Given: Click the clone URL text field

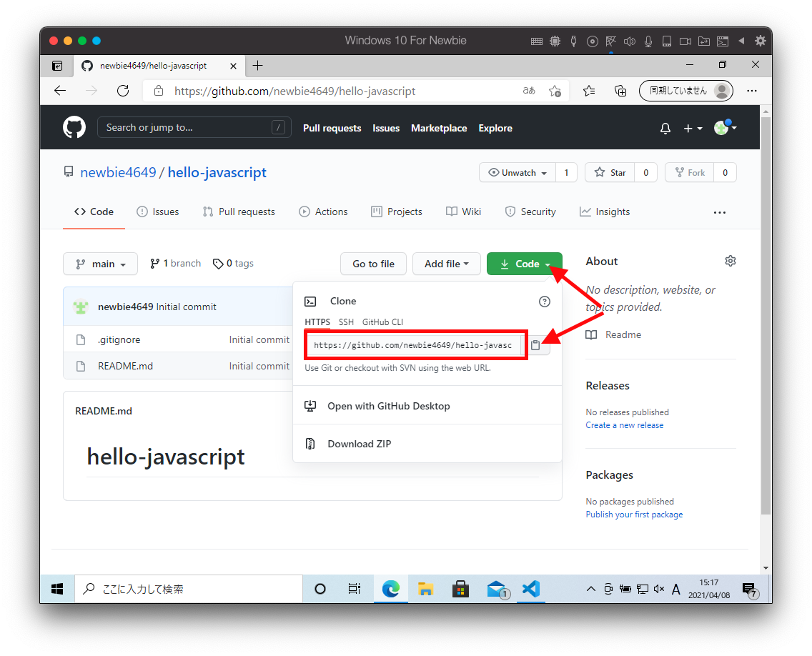Looking at the screenshot, I should [414, 345].
